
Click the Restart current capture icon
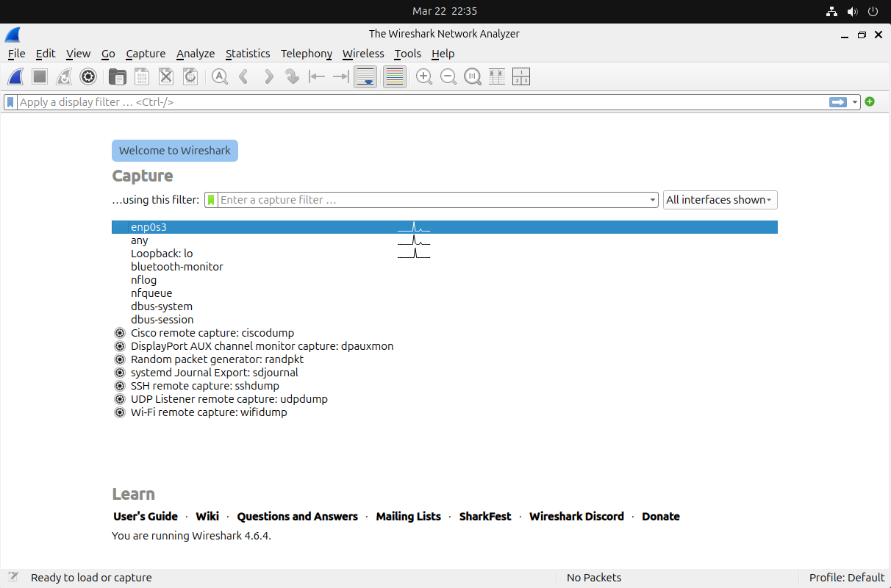(x=64, y=76)
